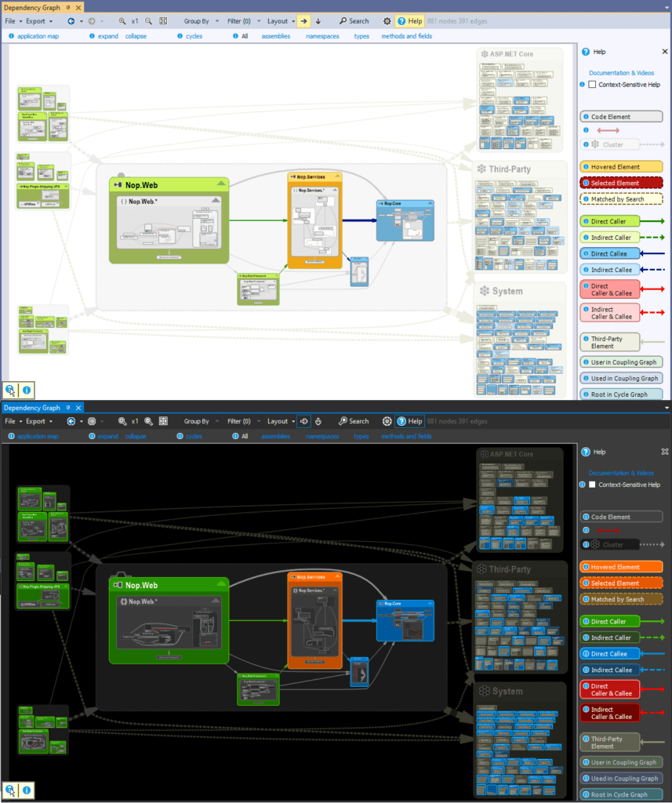The image size is (672, 803).
Task: Open the Export menu in the light-theme window
Action: coord(39,21)
